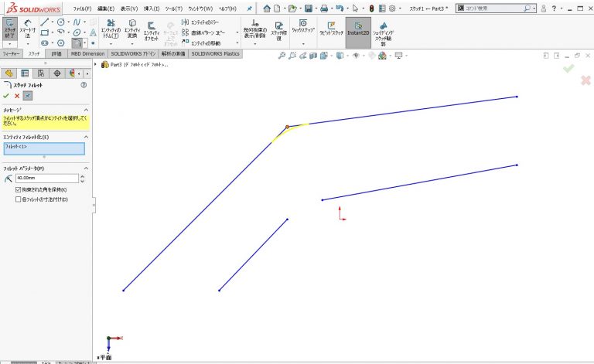
Task: Switch to the MBD Dimension tab
Action: (87, 54)
